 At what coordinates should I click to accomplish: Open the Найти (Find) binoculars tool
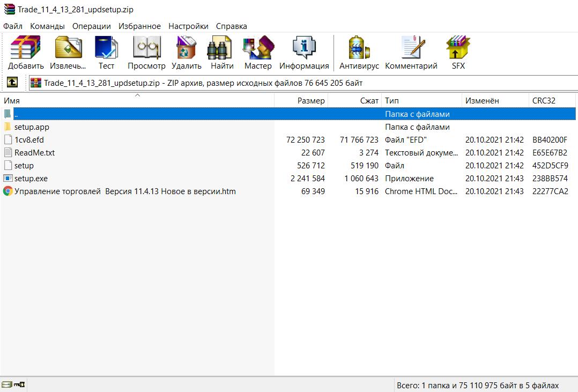pos(222,53)
